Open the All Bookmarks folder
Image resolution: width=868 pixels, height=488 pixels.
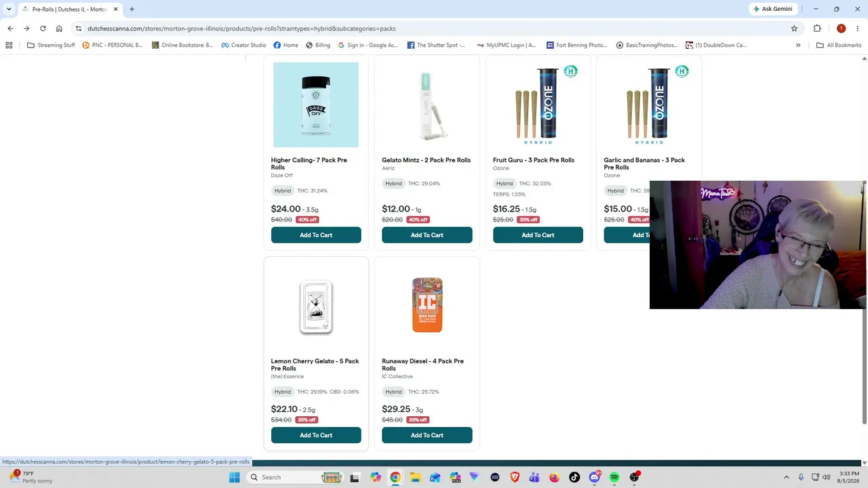pyautogui.click(x=839, y=45)
